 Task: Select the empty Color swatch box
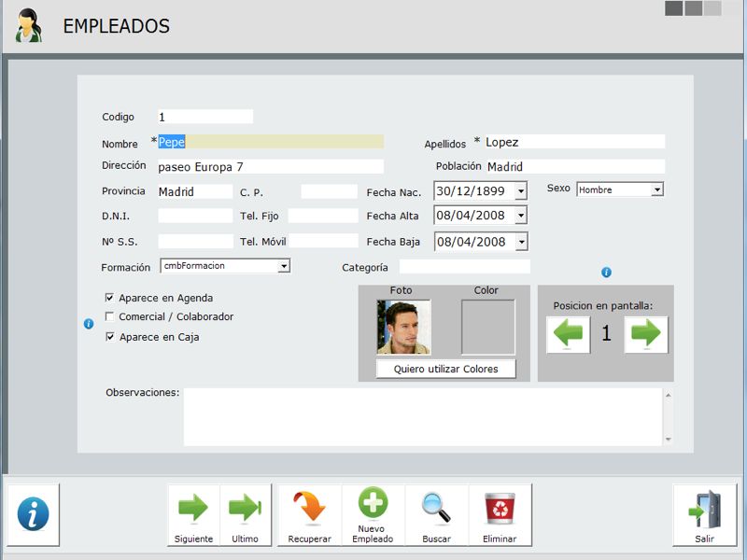pos(487,328)
